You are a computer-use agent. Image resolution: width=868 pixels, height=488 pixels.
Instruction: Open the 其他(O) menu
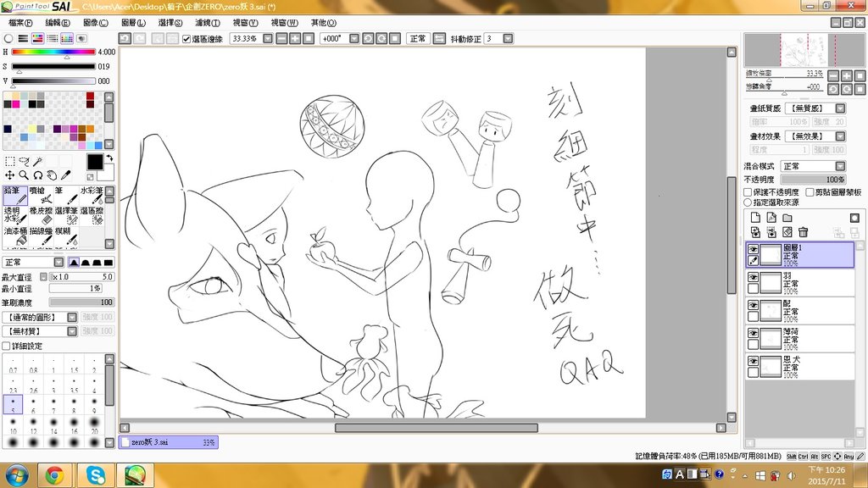[x=323, y=23]
